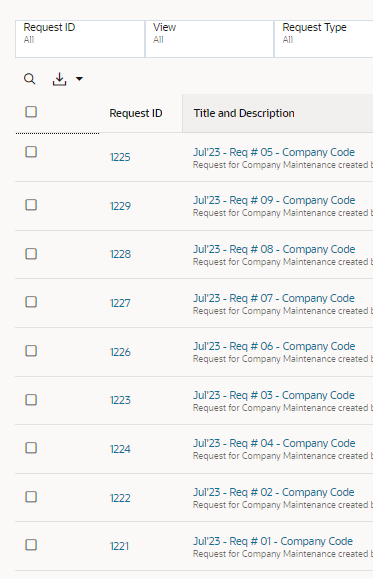Open the View filter dropdown
The height and width of the screenshot is (579, 373).
(209, 39)
